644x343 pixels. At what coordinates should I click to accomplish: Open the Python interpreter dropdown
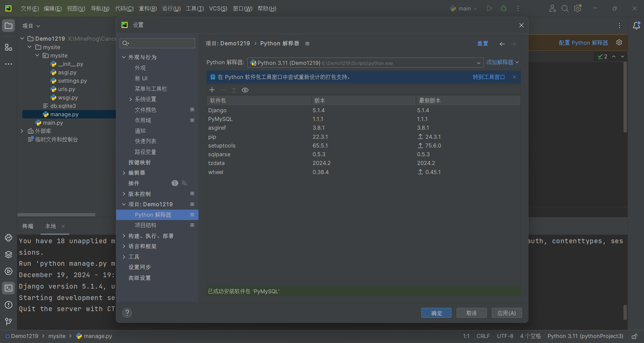[x=365, y=63]
